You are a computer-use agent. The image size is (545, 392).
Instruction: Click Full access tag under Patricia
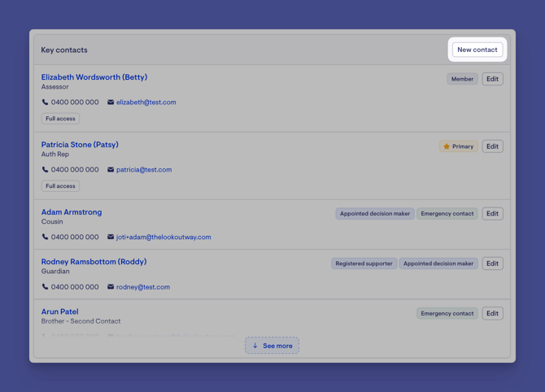click(x=60, y=186)
